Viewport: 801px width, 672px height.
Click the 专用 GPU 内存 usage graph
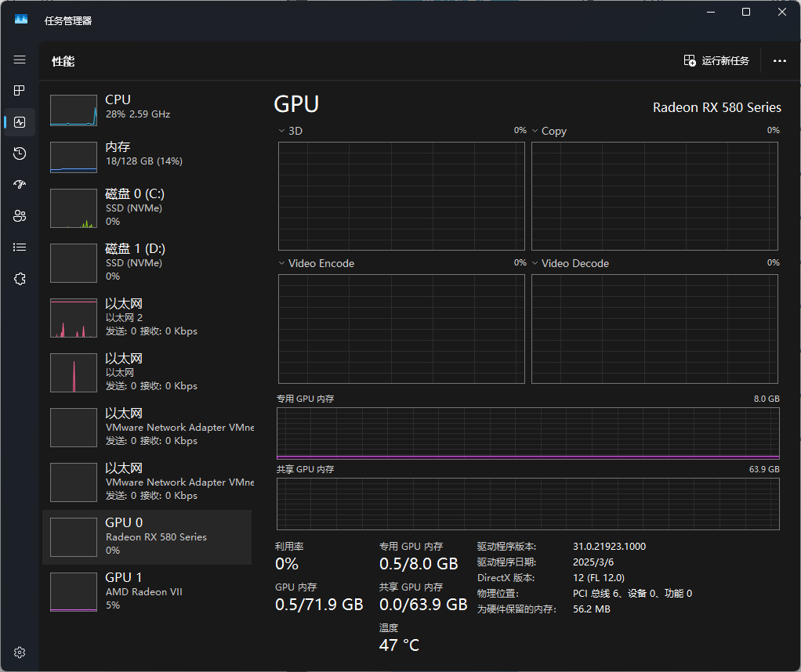(x=527, y=433)
